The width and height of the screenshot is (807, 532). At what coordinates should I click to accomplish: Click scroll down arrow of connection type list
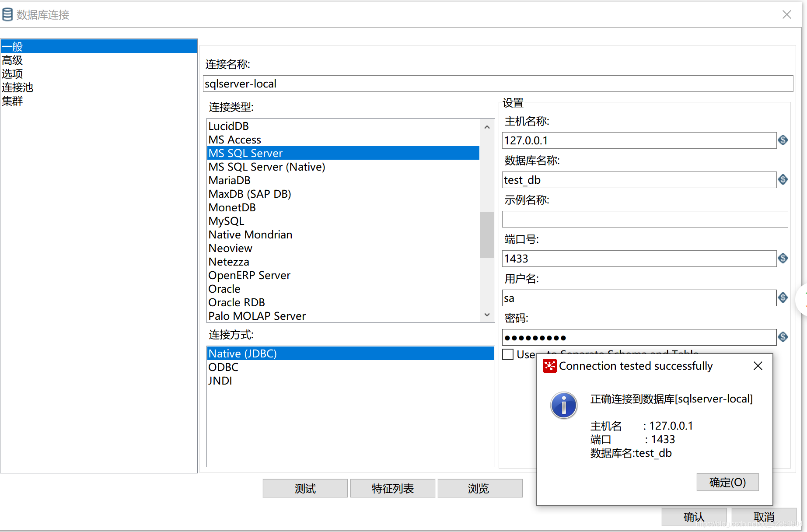tap(487, 315)
